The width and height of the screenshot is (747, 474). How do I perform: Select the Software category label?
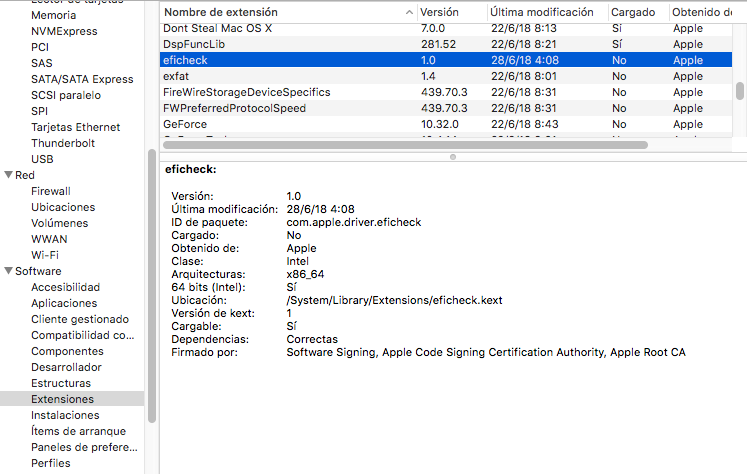(x=38, y=271)
